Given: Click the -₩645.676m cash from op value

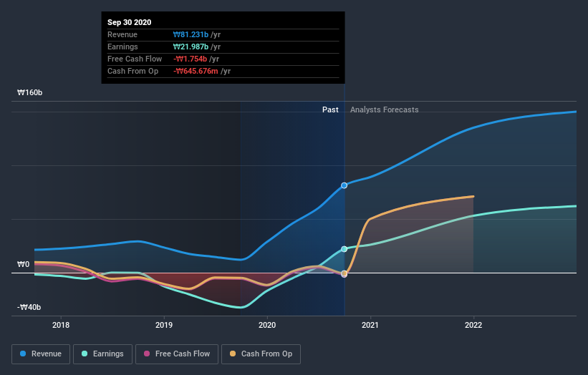Looking at the screenshot, I should pos(196,71).
